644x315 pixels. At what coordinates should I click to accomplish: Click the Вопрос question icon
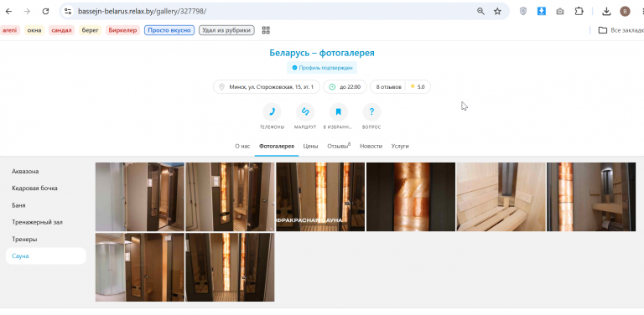[x=371, y=111]
